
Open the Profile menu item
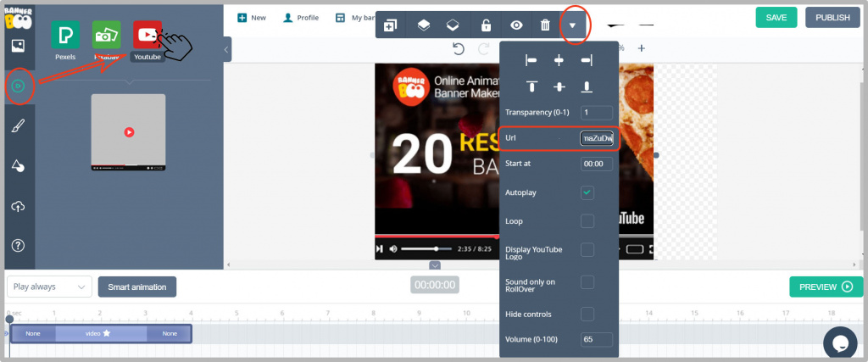301,18
